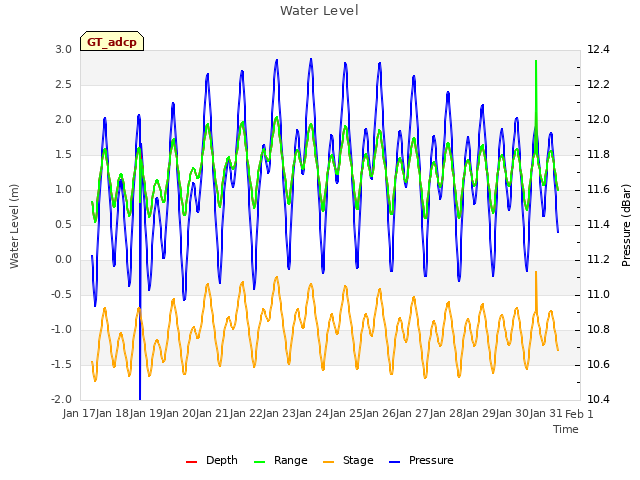Screen dimensions: 640x480
Task: Click the 3.0 left axis value
Action: [63, 49]
